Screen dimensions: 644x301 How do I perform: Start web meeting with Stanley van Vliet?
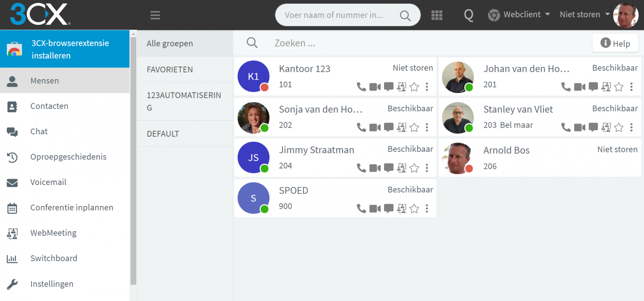[606, 127]
